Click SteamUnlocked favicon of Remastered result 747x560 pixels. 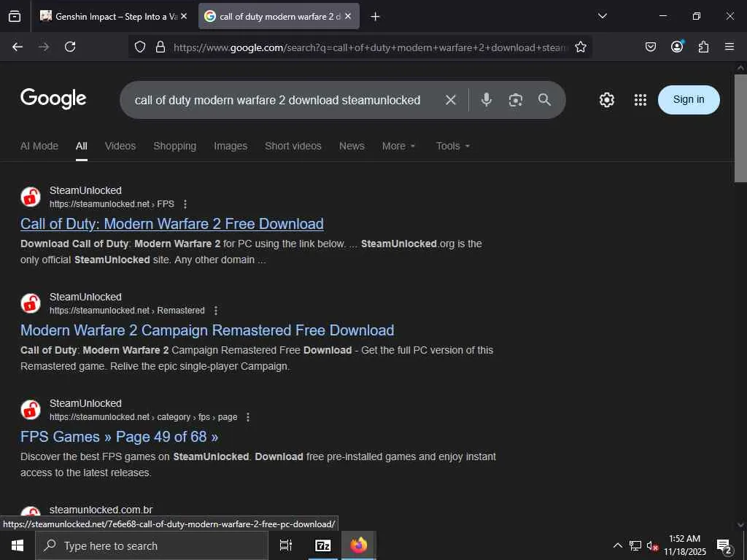point(31,303)
